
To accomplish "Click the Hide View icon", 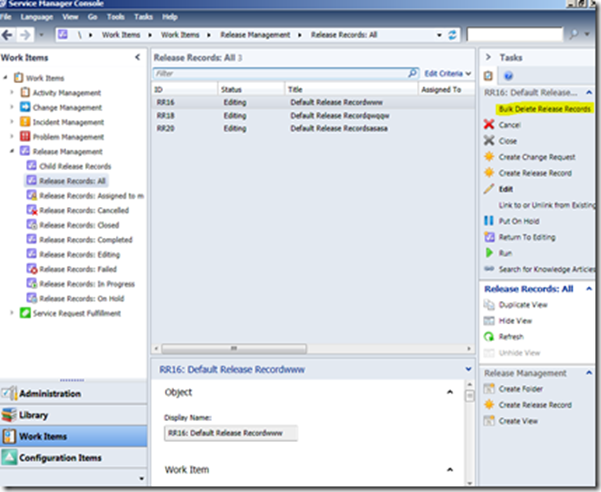I will 489,321.
